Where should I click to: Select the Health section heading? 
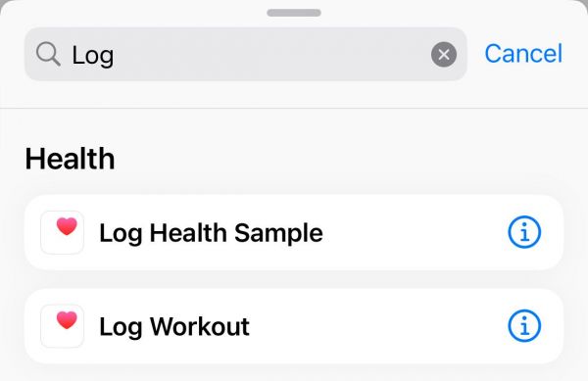(70, 159)
